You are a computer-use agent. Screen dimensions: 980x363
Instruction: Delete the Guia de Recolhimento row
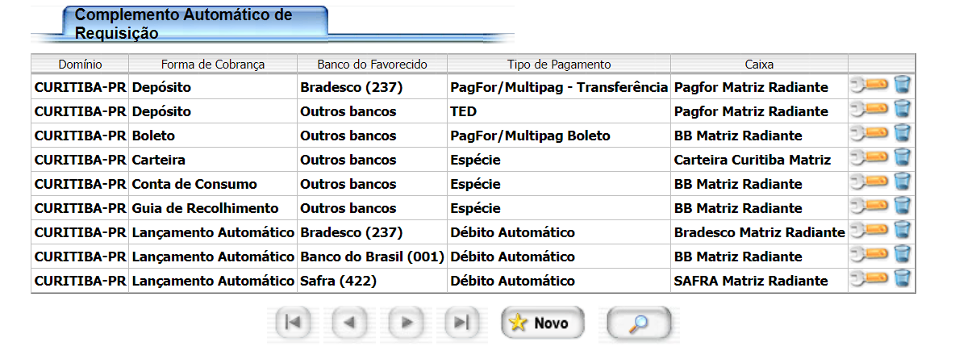pos(903,207)
